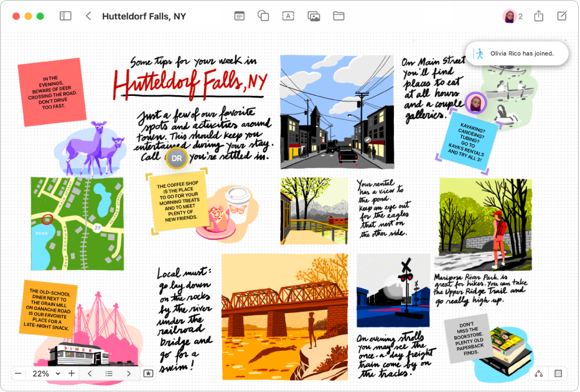Open the shapes library
This screenshot has width=580, height=392.
(x=263, y=16)
